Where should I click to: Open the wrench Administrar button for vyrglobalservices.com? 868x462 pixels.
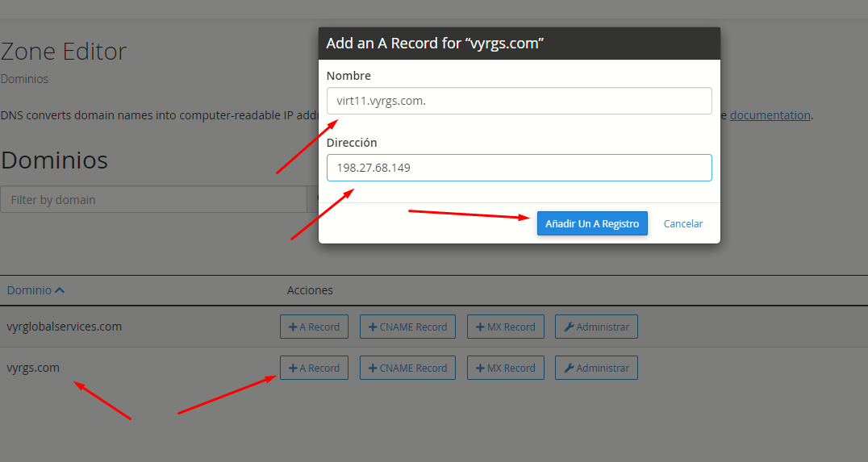tap(596, 327)
